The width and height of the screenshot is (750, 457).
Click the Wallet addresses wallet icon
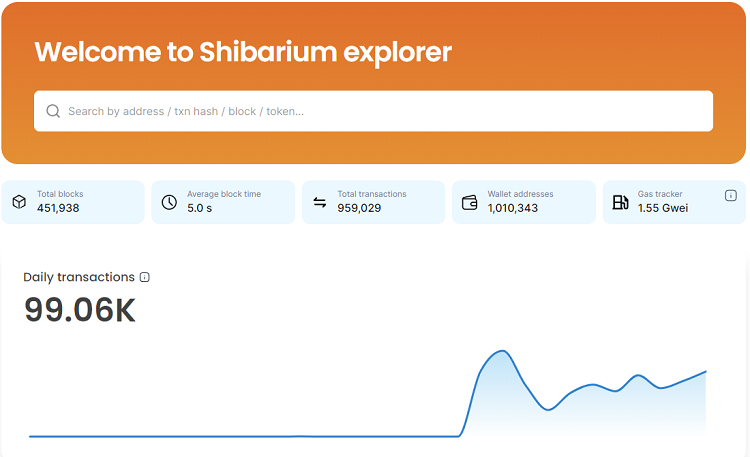[470, 202]
